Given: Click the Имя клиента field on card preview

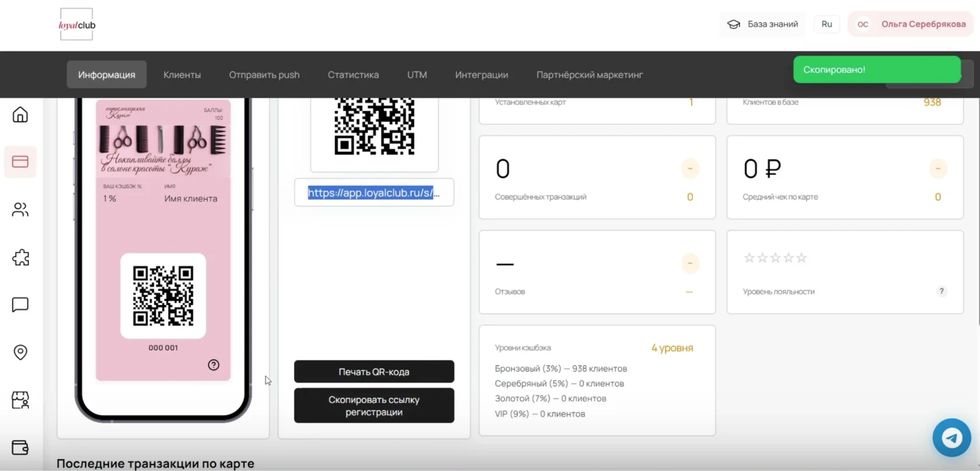Looking at the screenshot, I should click(x=190, y=198).
